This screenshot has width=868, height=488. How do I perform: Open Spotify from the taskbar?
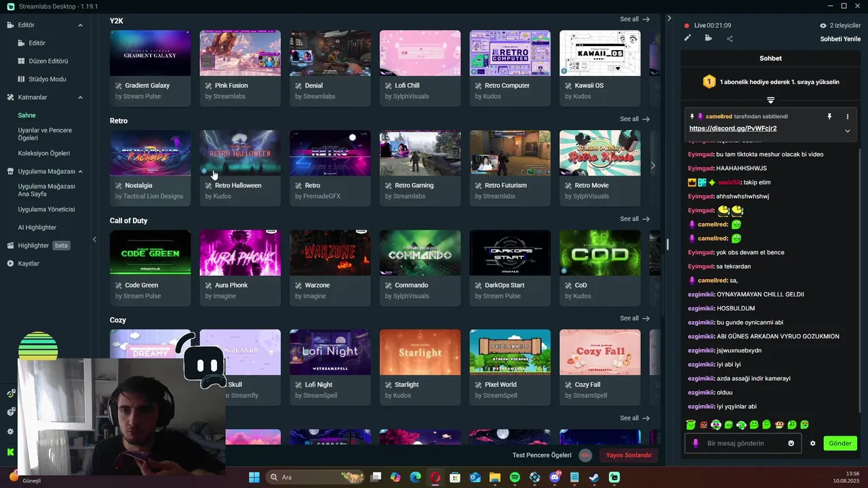click(515, 477)
